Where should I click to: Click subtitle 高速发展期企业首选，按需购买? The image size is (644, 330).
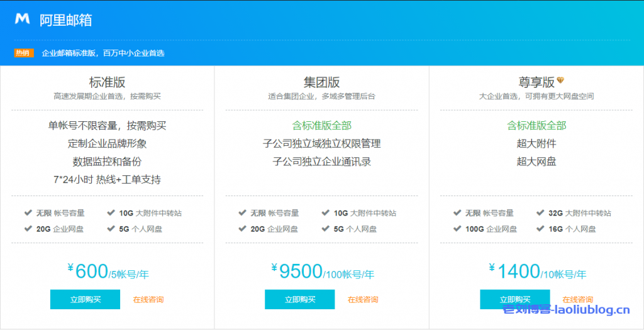pyautogui.click(x=107, y=96)
